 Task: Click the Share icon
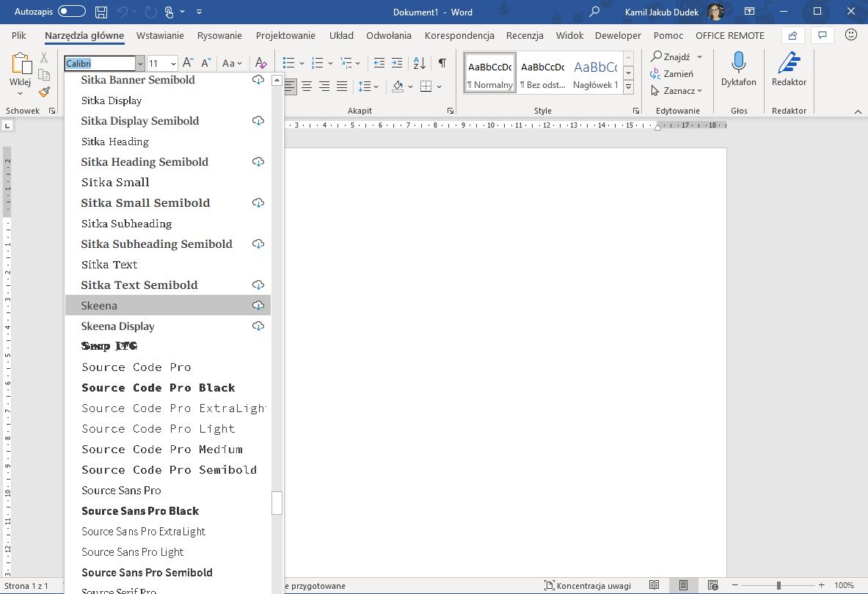(792, 35)
